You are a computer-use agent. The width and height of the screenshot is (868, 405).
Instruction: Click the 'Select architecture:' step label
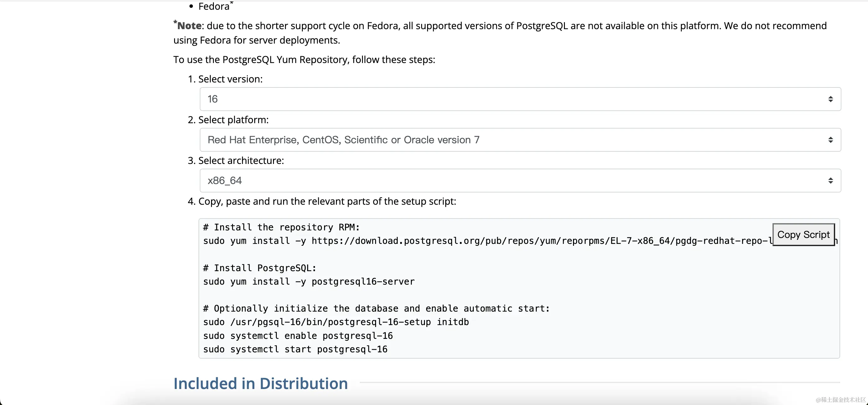[x=241, y=160]
